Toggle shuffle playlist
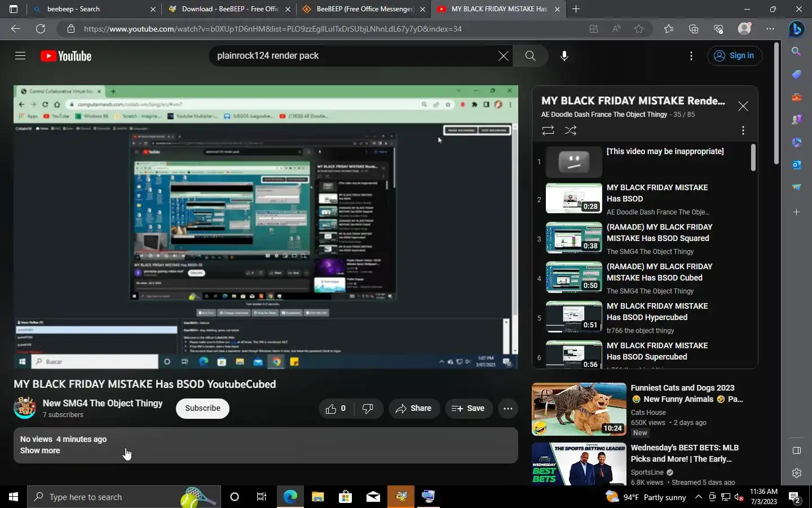The image size is (812, 508). 570,130
